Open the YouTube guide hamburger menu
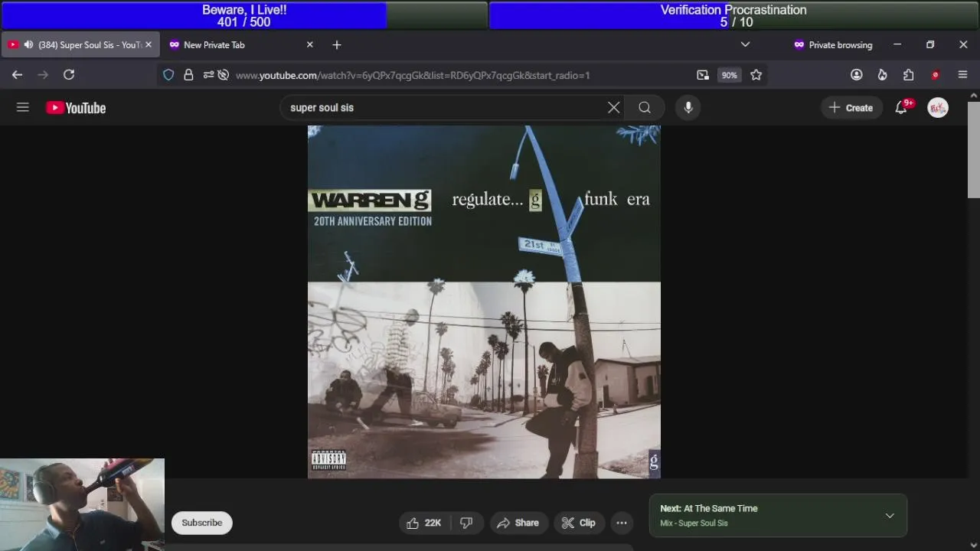The height and width of the screenshot is (551, 980). (x=23, y=108)
